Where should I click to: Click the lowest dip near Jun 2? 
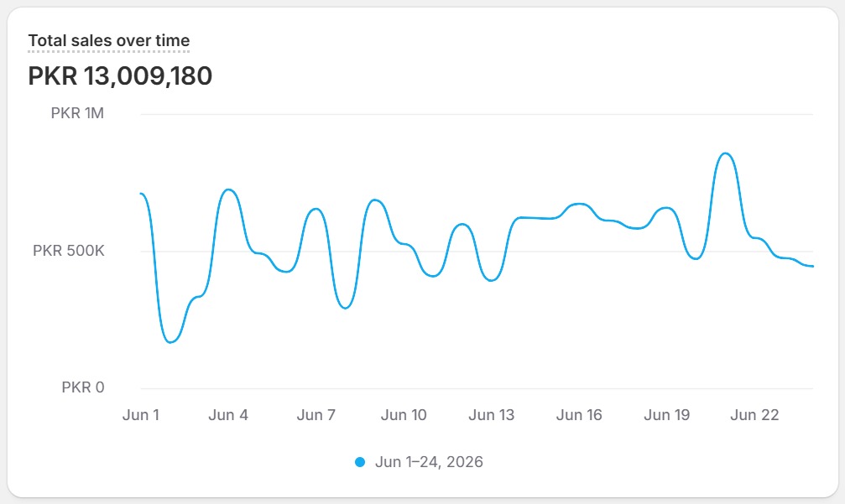(170, 342)
